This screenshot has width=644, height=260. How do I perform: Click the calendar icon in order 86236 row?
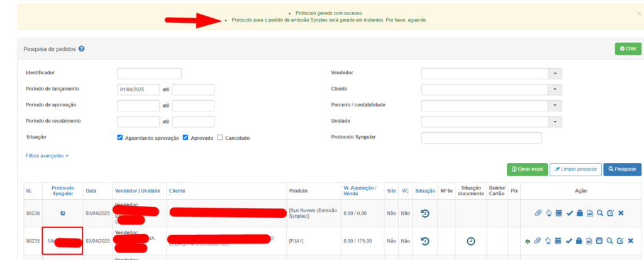[558, 213]
